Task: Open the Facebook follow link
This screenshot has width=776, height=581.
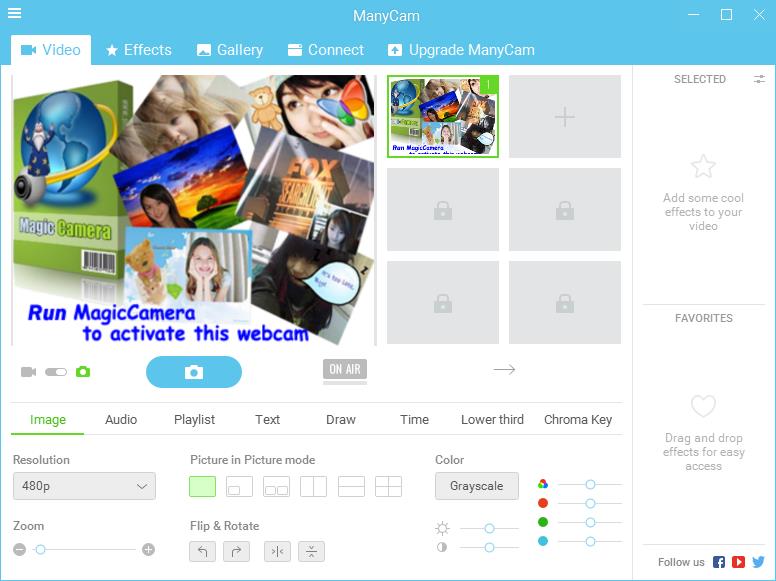Action: (x=719, y=562)
